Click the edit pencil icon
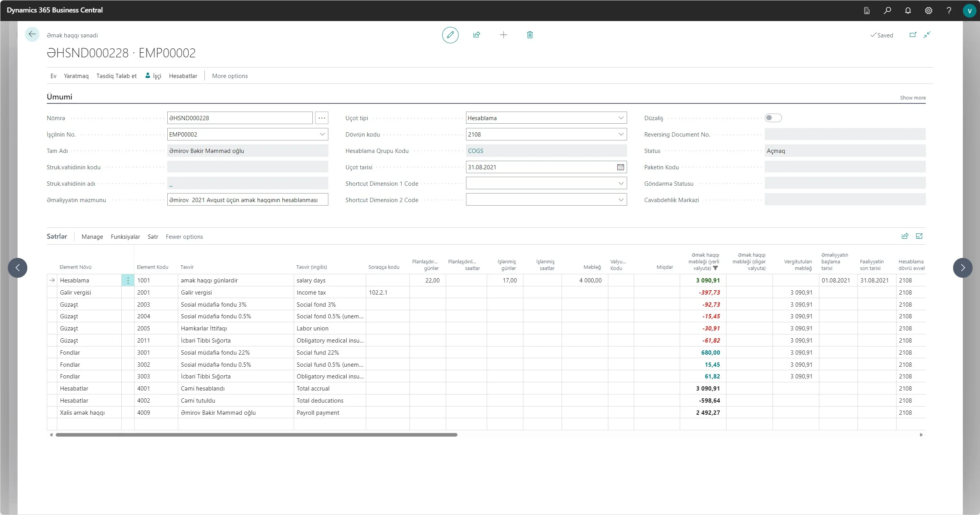The image size is (980, 515). 450,35
